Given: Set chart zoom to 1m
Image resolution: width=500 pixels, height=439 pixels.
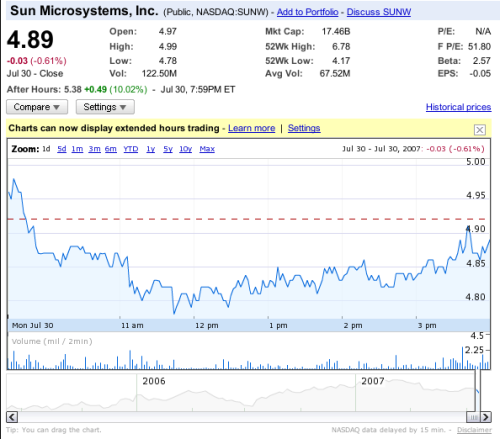Looking at the screenshot, I should click(77, 149).
